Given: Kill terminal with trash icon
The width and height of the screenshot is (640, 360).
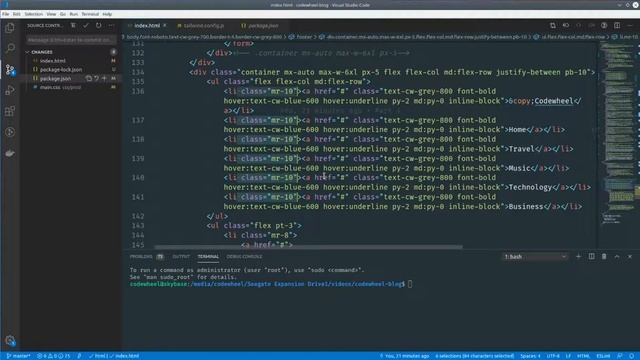Looking at the screenshot, I should (604, 256).
